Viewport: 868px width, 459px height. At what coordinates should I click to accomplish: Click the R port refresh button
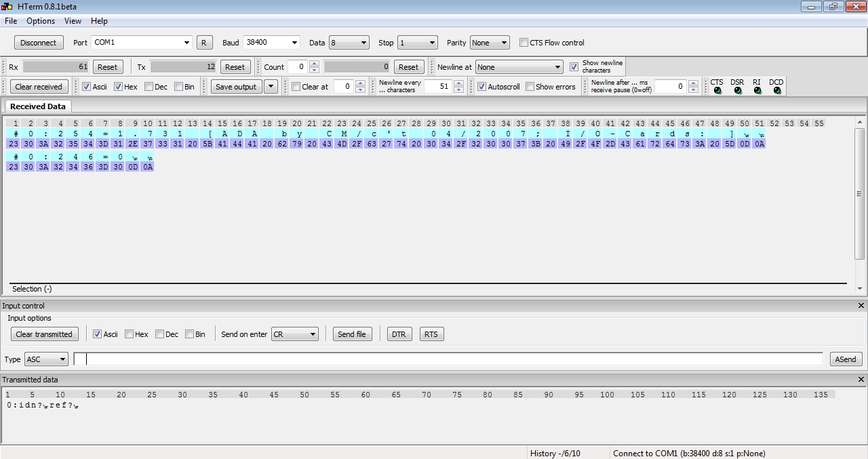(204, 43)
